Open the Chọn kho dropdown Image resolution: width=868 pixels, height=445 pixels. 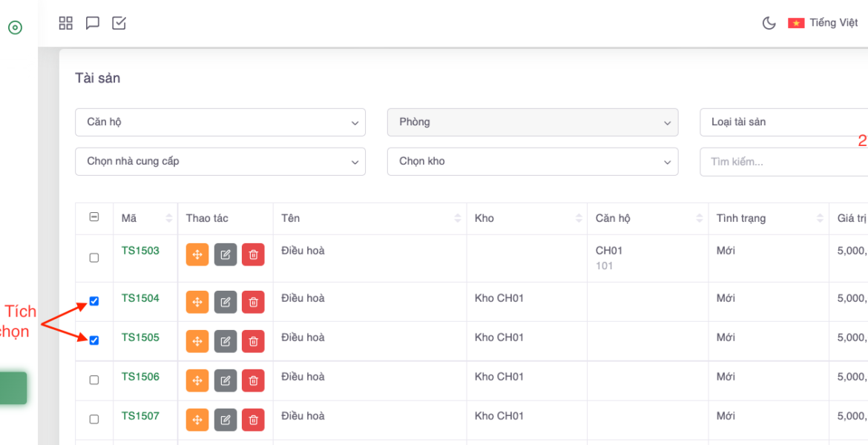[532, 162]
